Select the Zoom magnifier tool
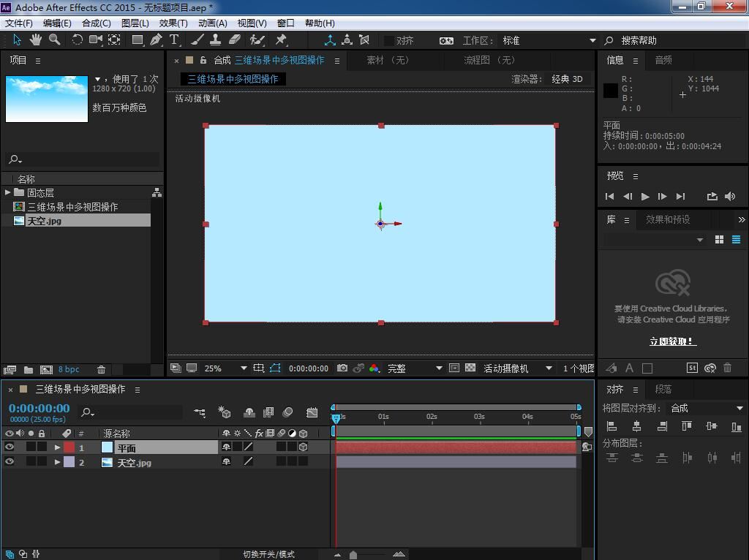 (x=54, y=40)
